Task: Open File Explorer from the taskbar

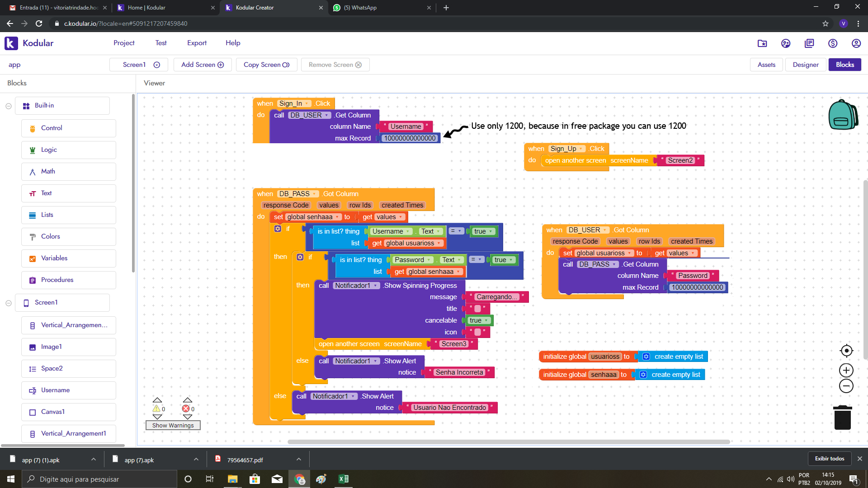Action: click(x=232, y=479)
